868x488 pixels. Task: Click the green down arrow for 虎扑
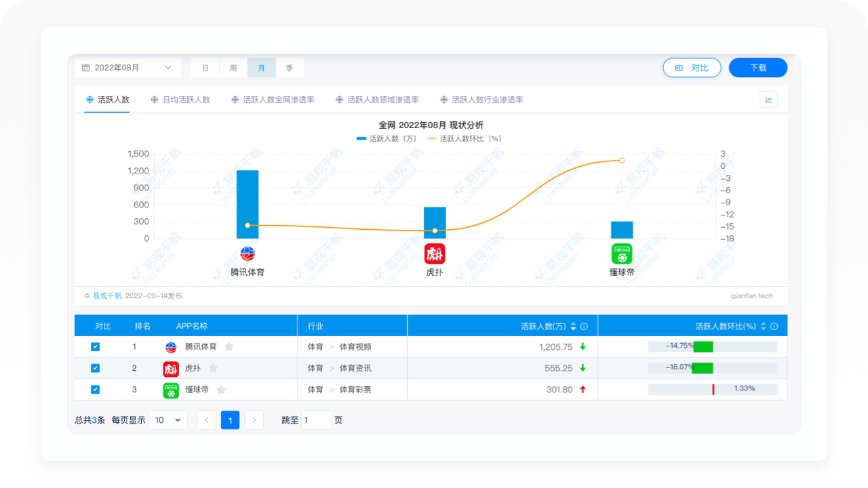pyautogui.click(x=583, y=368)
